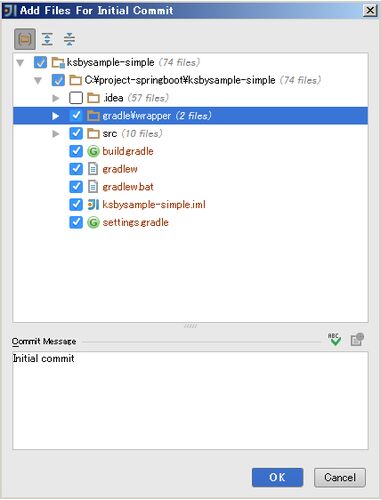The height and width of the screenshot is (500, 381).
Task: Click the gradlew.bat file icon
Action: (x=93, y=187)
